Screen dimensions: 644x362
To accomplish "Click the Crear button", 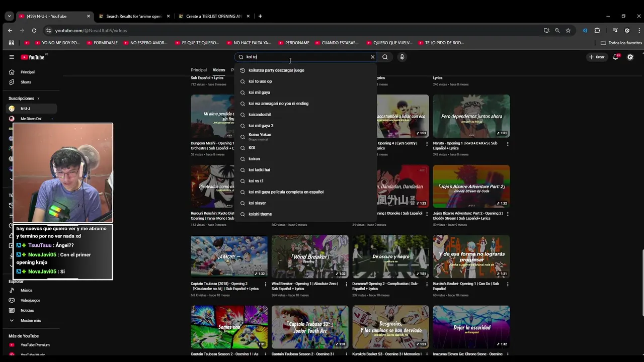I will [597, 57].
